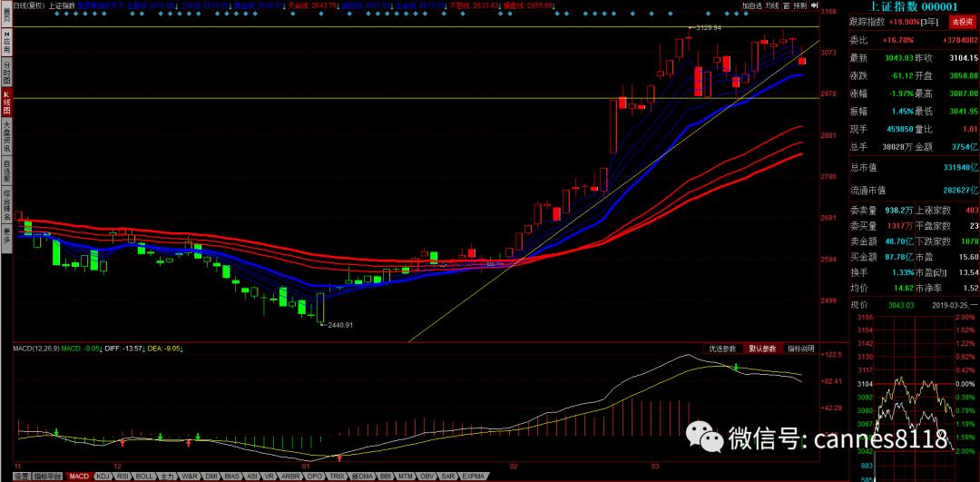Open the 预测 forecast option

[x=799, y=5]
